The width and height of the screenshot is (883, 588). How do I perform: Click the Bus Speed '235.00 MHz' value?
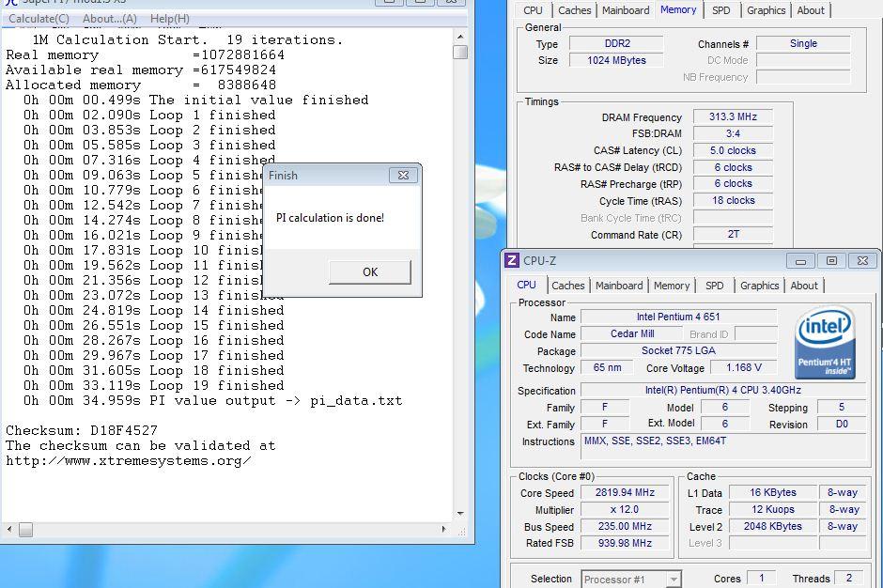pyautogui.click(x=625, y=527)
